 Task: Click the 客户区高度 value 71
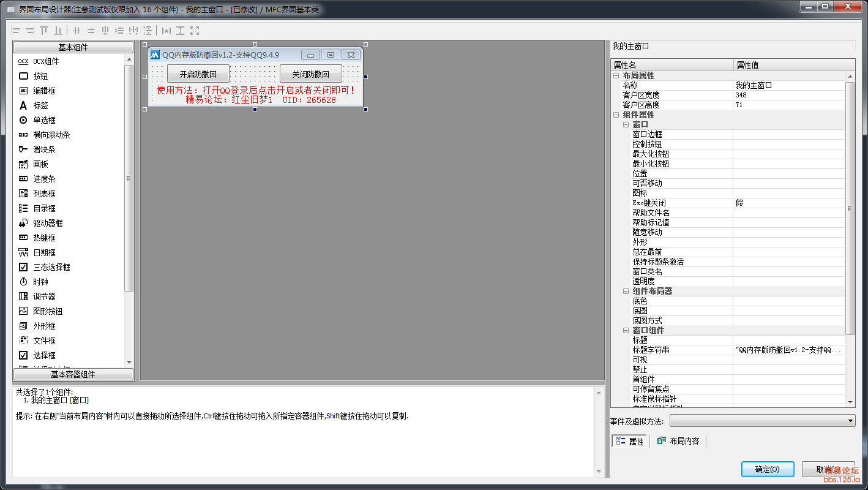coord(790,105)
